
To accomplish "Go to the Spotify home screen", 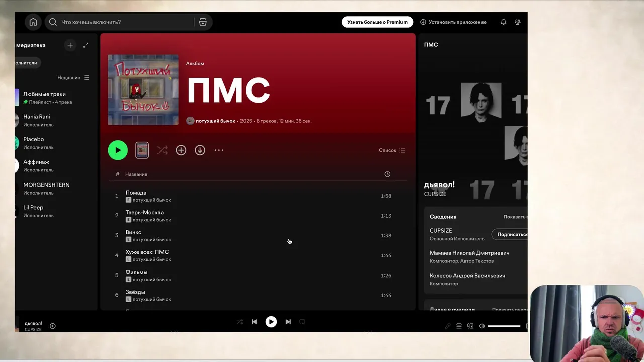I will (x=33, y=22).
